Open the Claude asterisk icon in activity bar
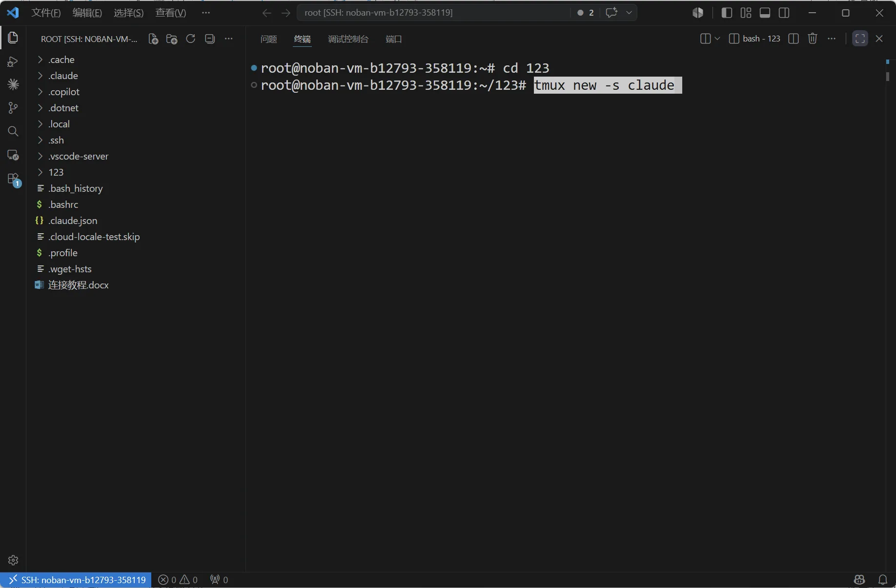This screenshot has width=896, height=588. point(13,84)
